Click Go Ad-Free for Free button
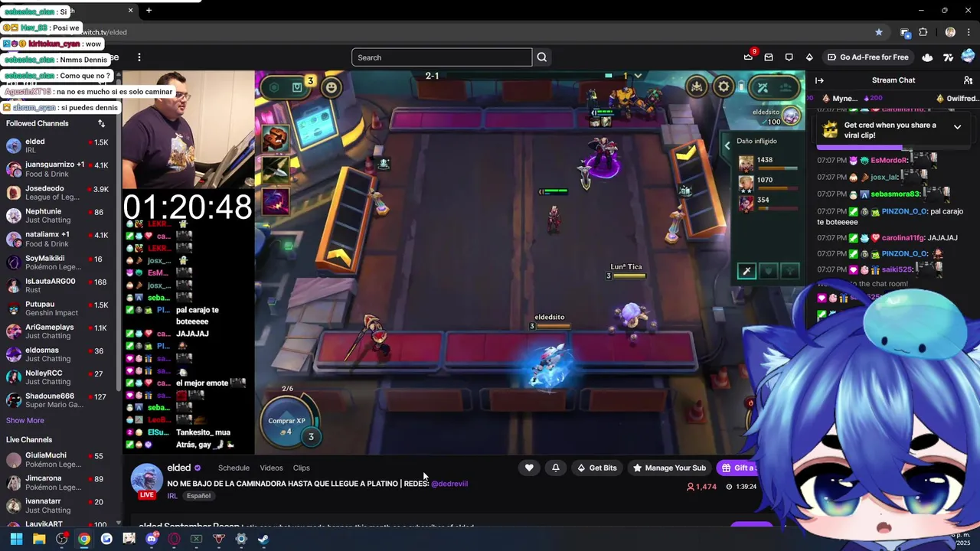 click(x=867, y=57)
